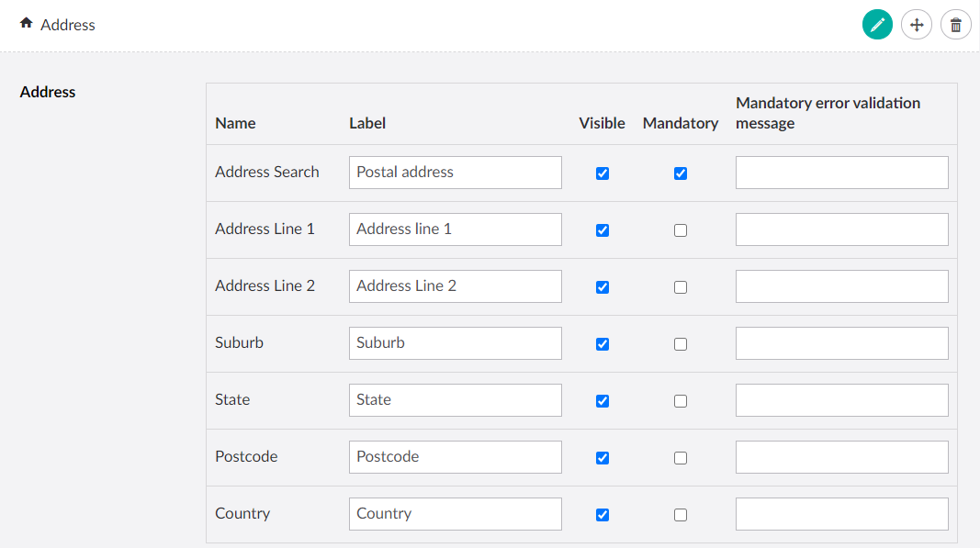Screen dimensions: 980x548
Task: Click the plus icon to add a field
Action: tap(917, 25)
